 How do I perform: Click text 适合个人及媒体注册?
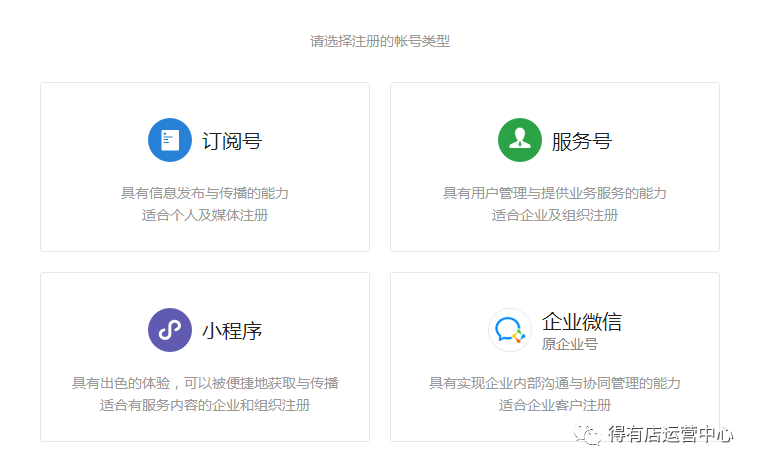point(205,215)
